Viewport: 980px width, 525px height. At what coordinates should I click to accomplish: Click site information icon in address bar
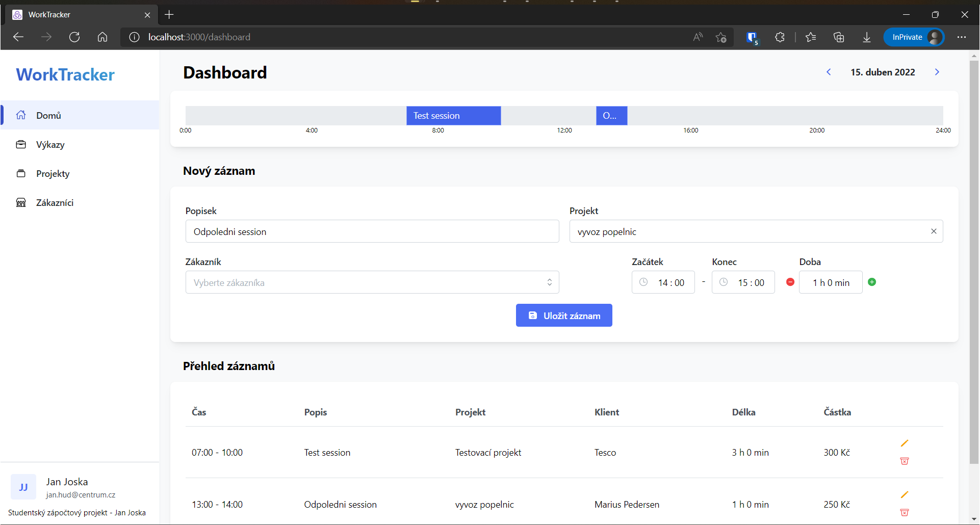tap(134, 37)
